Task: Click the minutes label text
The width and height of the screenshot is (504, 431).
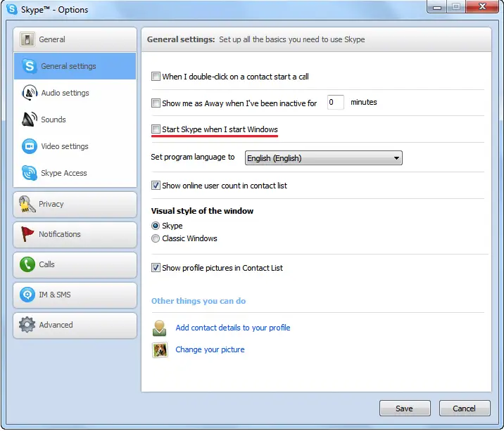Action: [x=363, y=102]
